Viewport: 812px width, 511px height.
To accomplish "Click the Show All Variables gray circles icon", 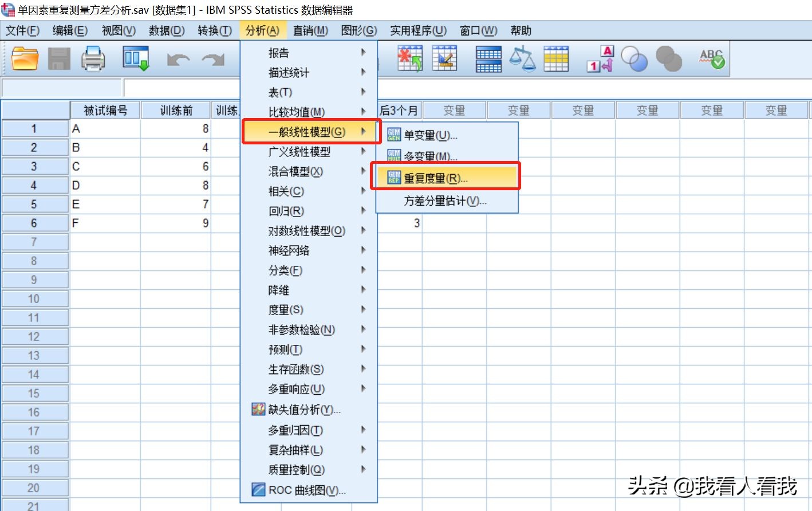I will click(x=669, y=58).
